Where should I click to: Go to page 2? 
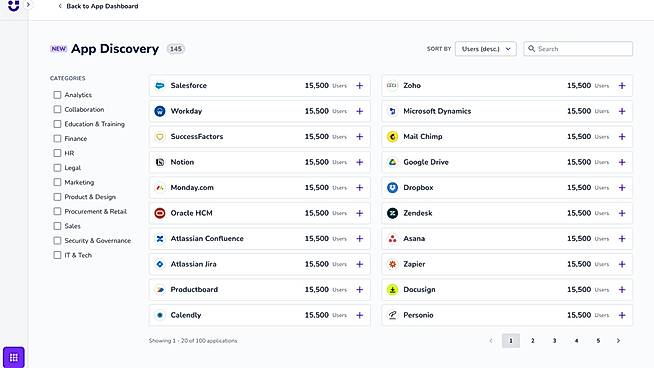533,341
